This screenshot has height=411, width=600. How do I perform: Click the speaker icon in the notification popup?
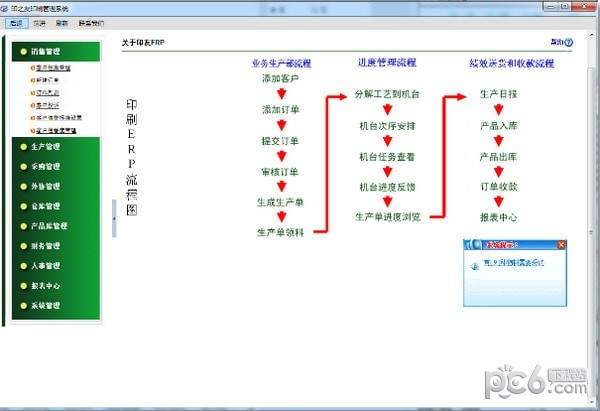tap(473, 265)
